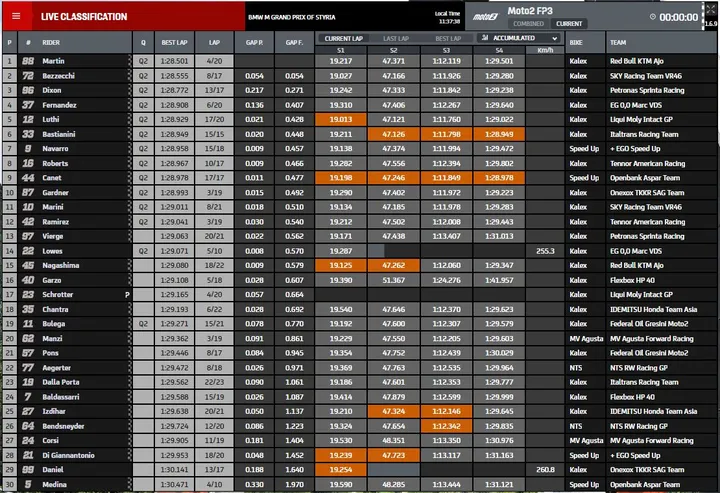Select the CURRENT LAP tab

click(x=343, y=39)
